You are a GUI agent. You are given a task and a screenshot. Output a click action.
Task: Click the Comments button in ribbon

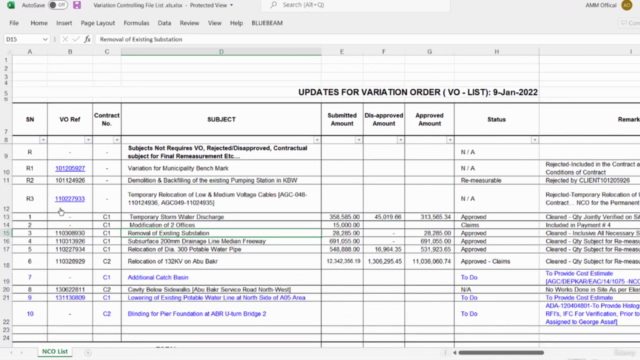click(x=630, y=23)
